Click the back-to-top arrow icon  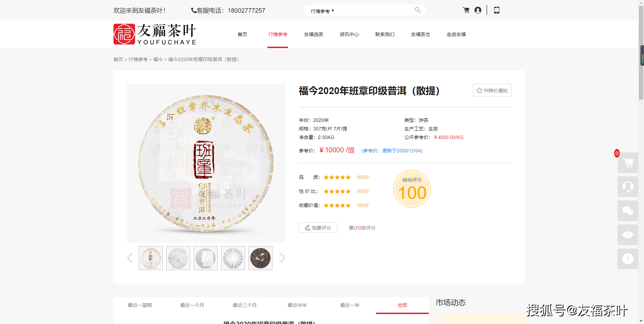coord(628,259)
